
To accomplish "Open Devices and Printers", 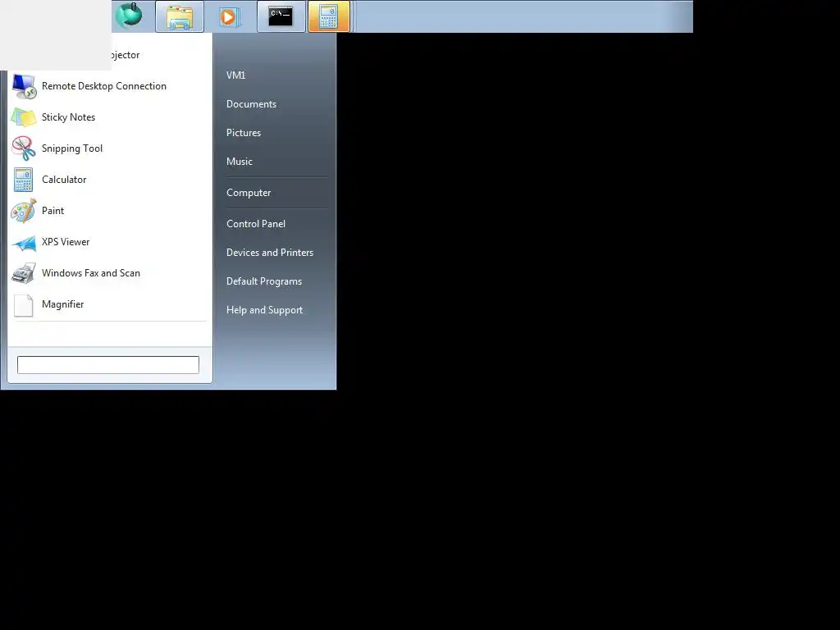I will pos(269,253).
